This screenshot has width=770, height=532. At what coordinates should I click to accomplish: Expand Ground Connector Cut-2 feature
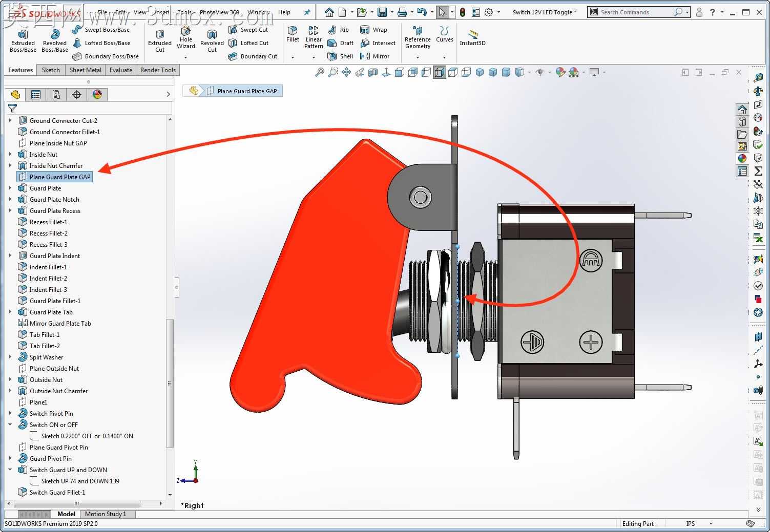tap(10, 121)
